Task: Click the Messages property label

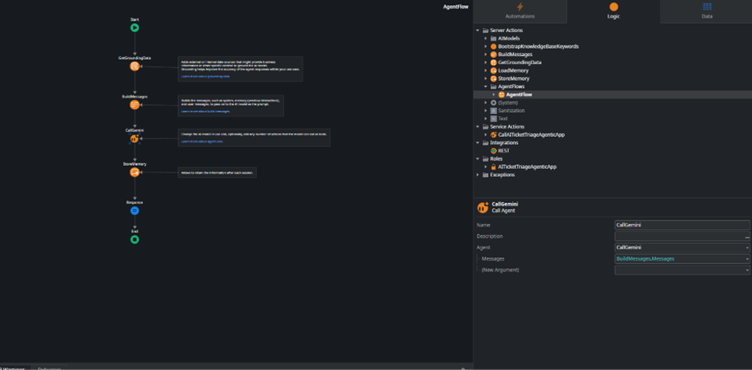Action: (x=493, y=259)
